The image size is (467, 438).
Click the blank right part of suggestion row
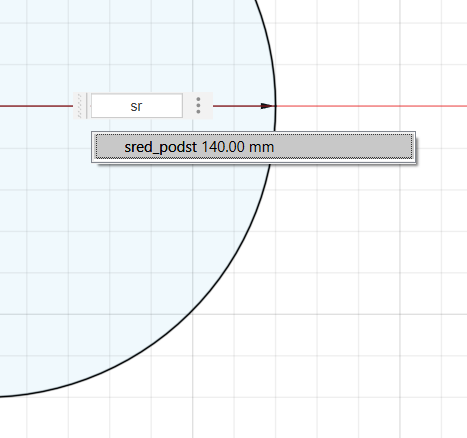click(343, 147)
